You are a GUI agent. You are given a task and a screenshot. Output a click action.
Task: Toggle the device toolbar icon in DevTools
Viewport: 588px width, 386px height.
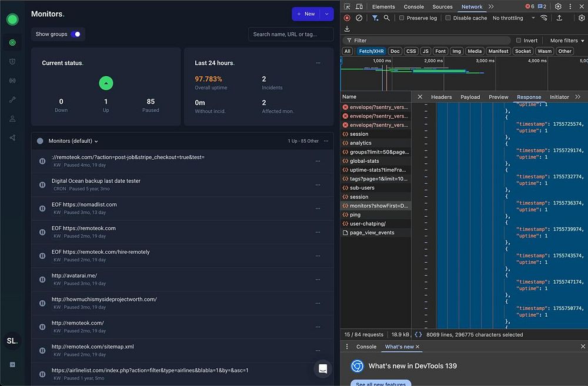[359, 6]
